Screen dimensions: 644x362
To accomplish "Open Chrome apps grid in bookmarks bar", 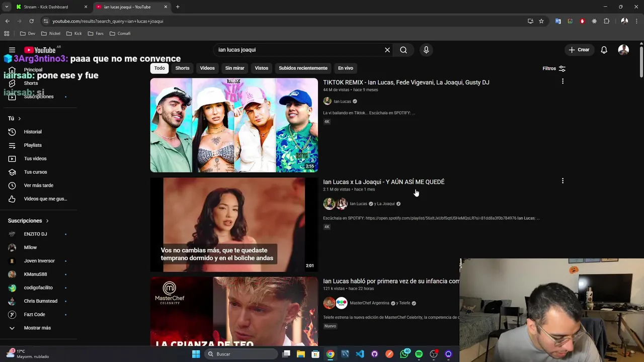I will pyautogui.click(x=7, y=34).
